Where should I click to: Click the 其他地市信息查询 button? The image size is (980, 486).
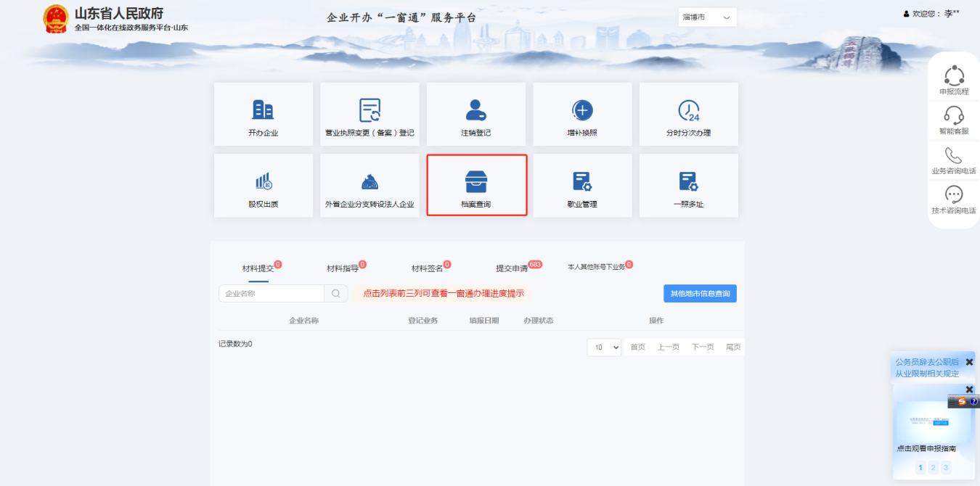700,293
